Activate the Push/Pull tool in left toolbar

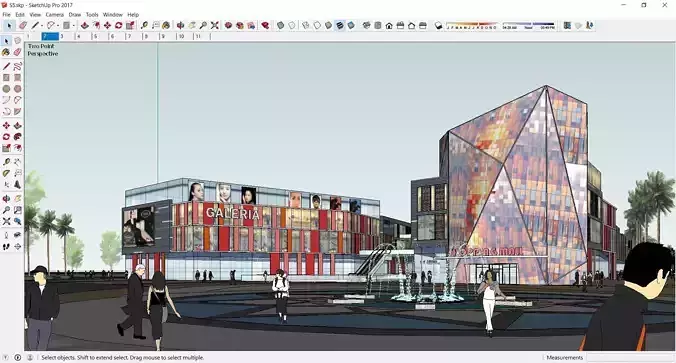[x=17, y=125]
